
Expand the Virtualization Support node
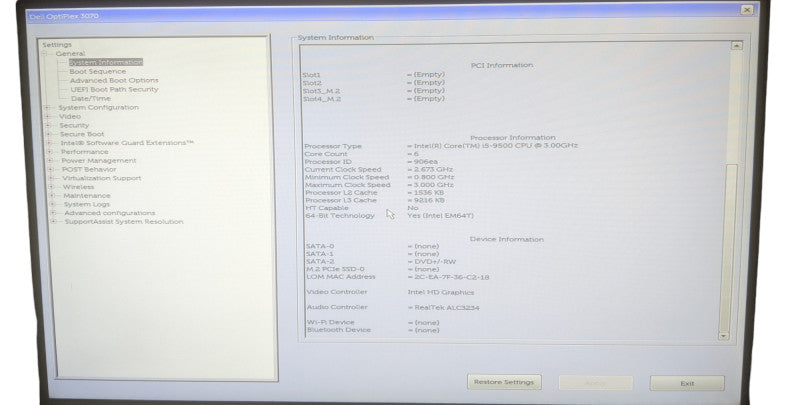(x=51, y=179)
